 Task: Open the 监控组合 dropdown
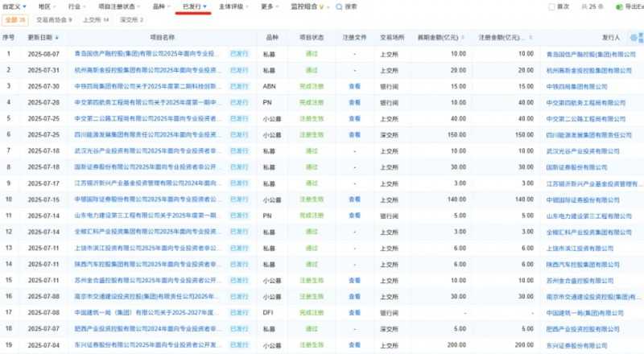(x=308, y=6)
